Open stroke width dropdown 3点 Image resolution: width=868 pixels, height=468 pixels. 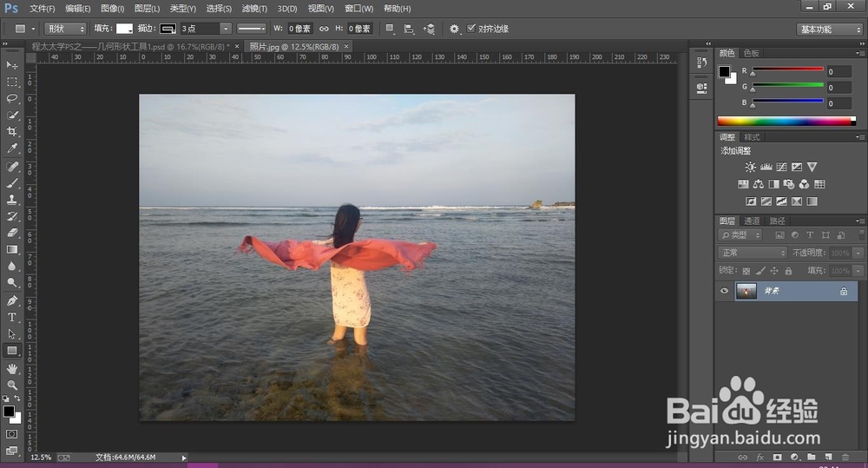[226, 29]
